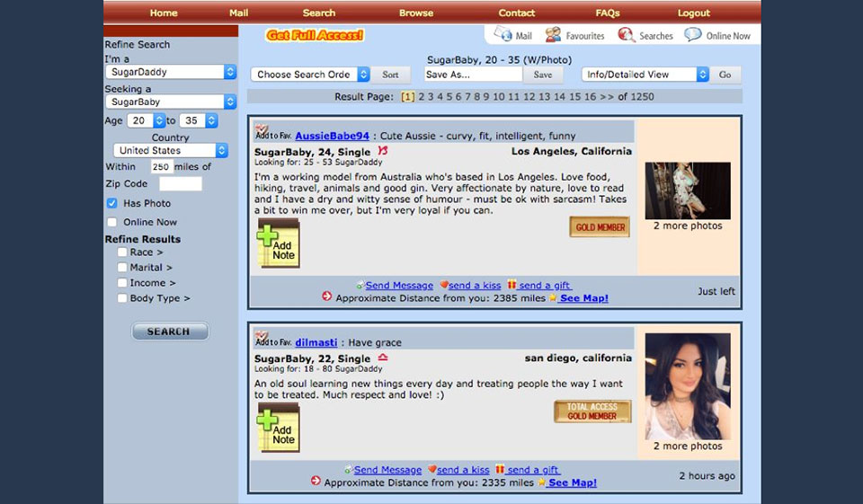The width and height of the screenshot is (863, 504).
Task: Open the Choose Search Order dropdown
Action: pyautogui.click(x=310, y=75)
